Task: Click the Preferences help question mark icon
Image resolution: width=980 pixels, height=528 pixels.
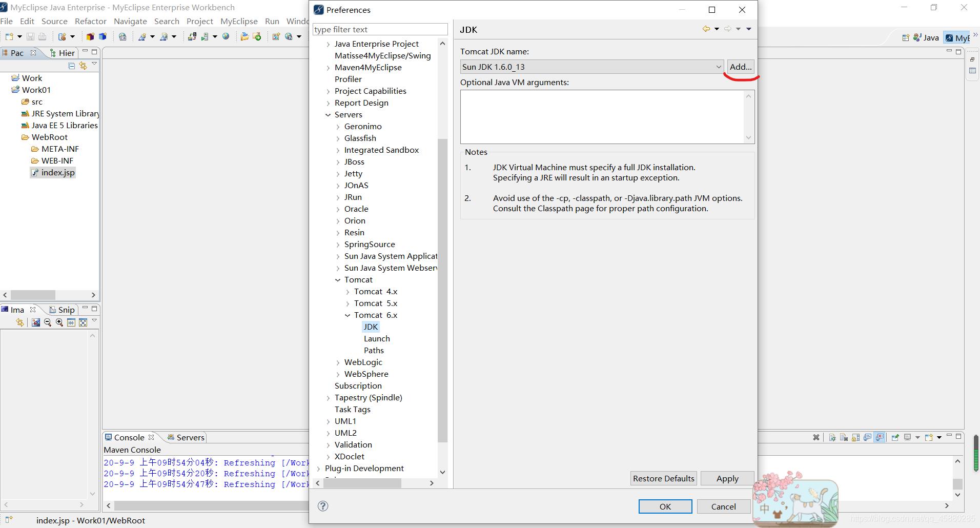Action: coord(323,506)
